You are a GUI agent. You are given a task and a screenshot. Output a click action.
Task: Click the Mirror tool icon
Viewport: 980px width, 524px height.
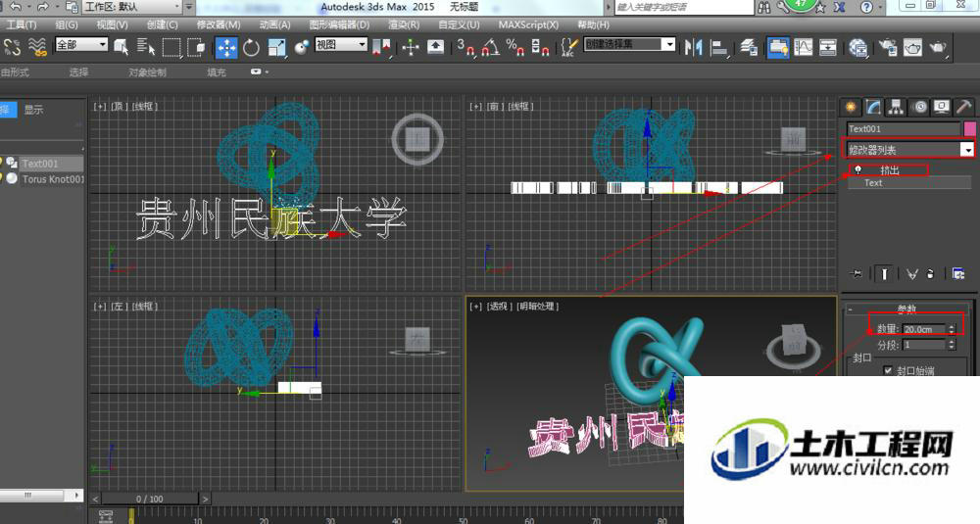[x=693, y=47]
